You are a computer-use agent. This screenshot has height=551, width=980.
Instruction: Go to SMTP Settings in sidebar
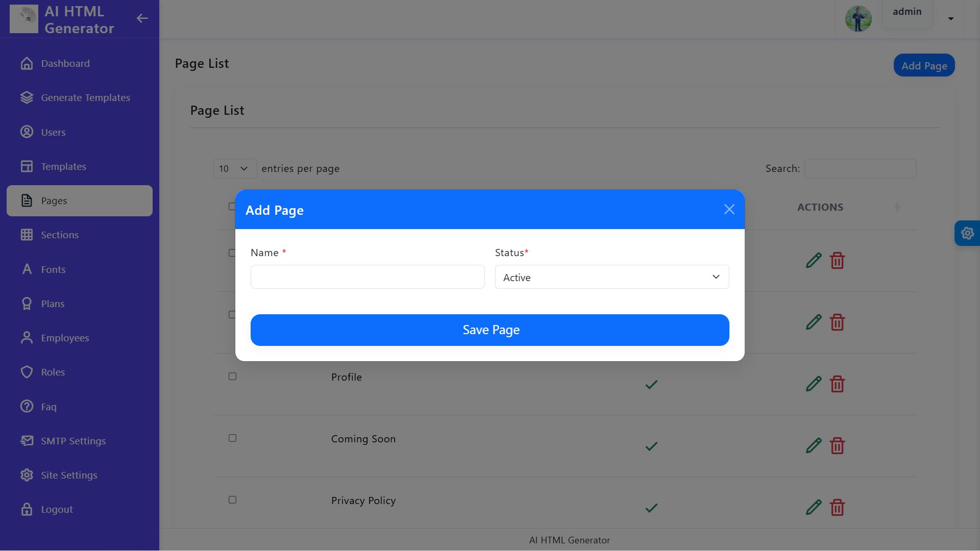(x=73, y=441)
